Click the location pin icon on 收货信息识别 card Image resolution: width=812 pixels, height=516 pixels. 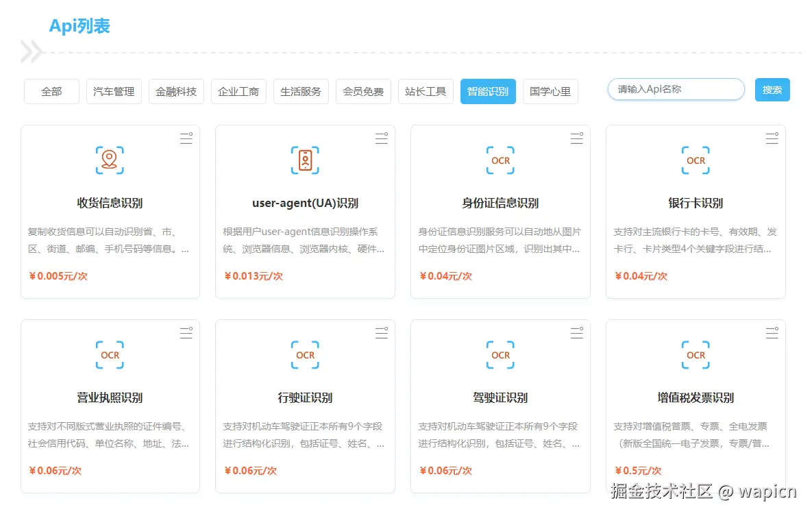[x=110, y=160]
